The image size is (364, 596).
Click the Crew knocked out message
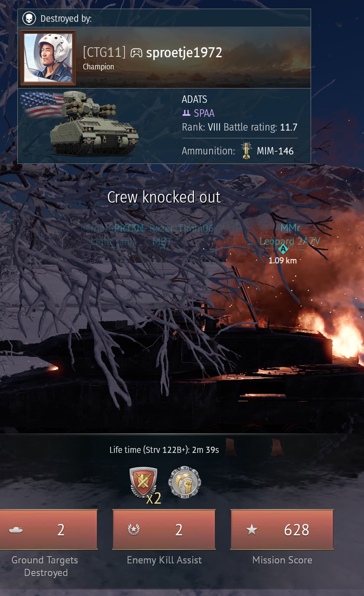[x=164, y=197]
